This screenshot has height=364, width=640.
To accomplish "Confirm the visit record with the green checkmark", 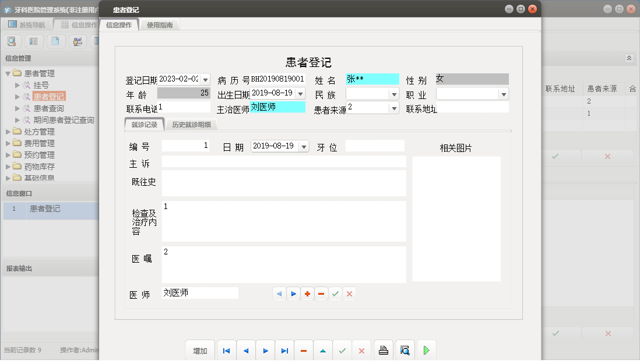I will tap(335, 294).
